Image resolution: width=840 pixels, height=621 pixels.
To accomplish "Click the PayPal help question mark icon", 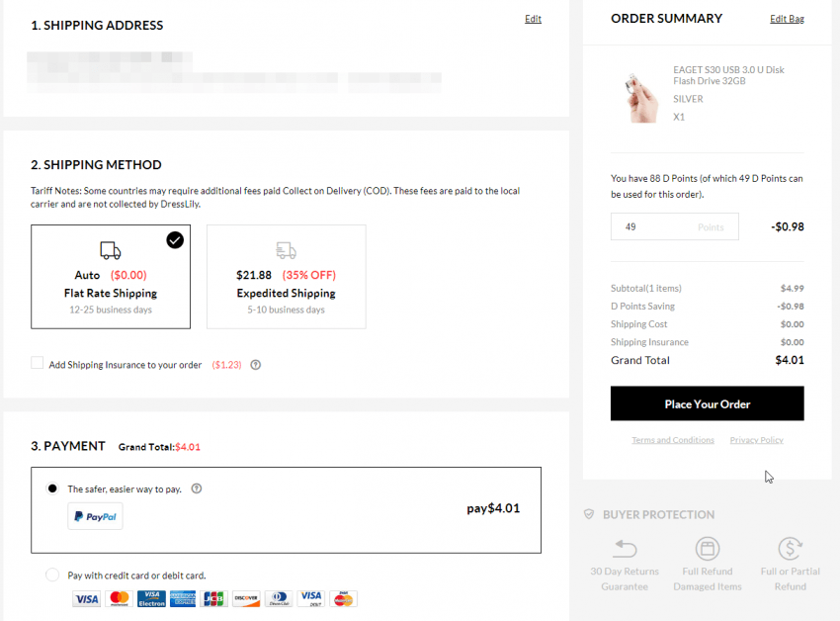I will pyautogui.click(x=197, y=488).
